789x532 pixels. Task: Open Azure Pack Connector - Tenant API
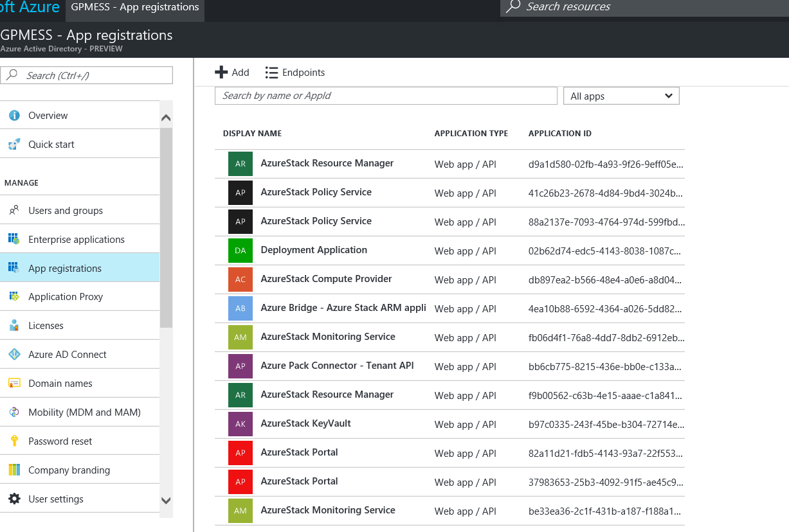tap(337, 366)
